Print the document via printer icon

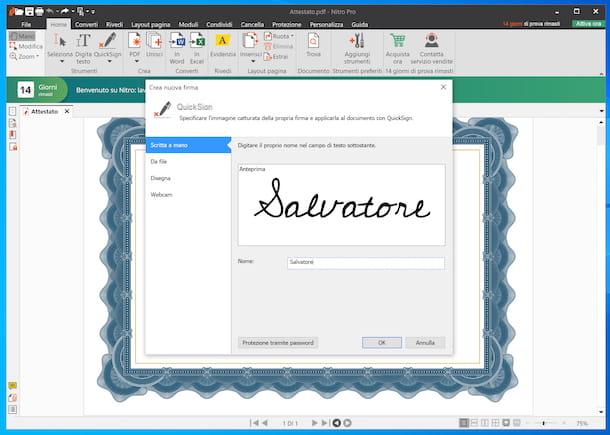(39, 12)
